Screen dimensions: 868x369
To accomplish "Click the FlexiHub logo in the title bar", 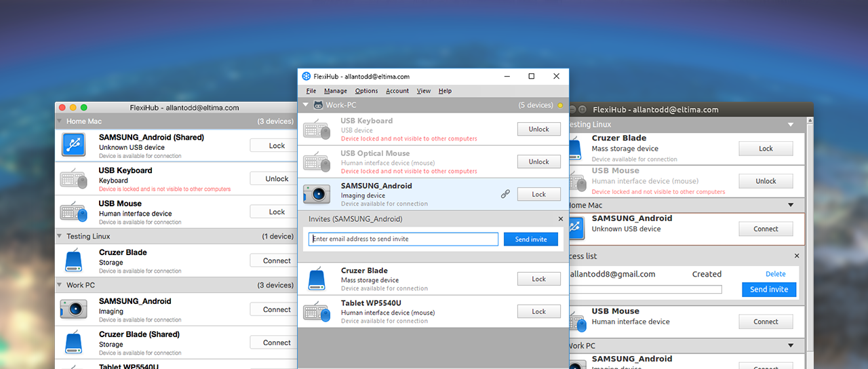I will click(x=307, y=76).
